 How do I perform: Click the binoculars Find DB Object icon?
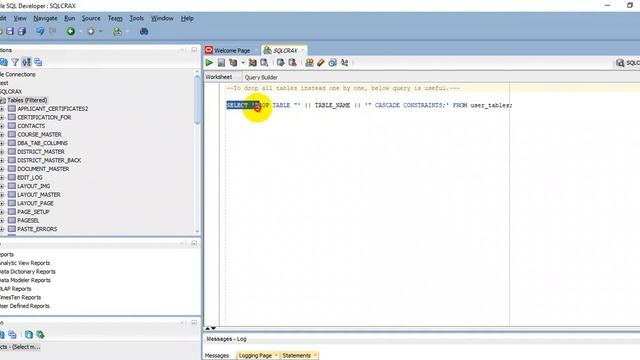click(144, 31)
